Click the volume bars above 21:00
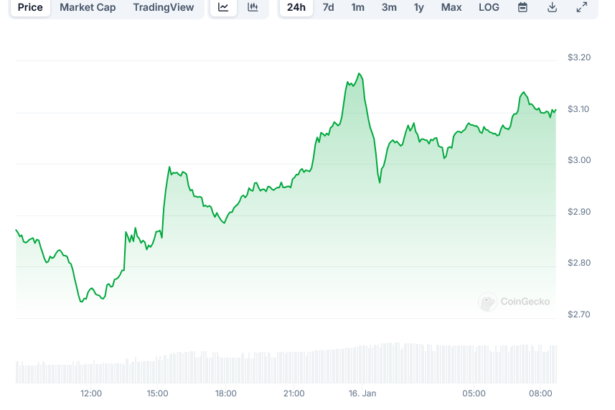Image resolution: width=615 pixels, height=410 pixels. coord(294,367)
